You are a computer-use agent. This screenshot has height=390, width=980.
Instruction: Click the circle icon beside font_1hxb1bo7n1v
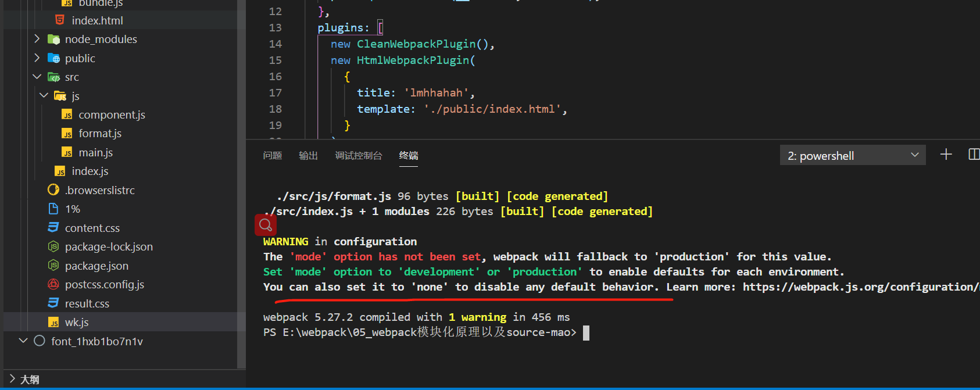coord(40,341)
